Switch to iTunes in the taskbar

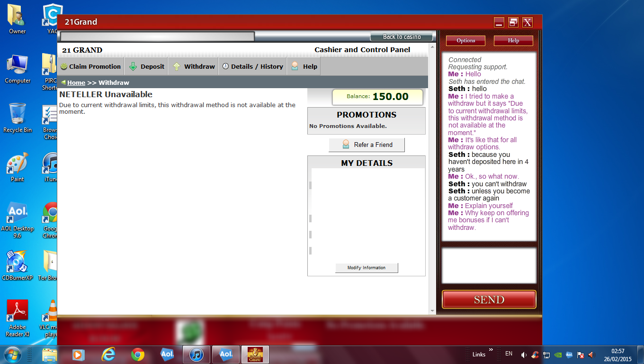tap(197, 355)
